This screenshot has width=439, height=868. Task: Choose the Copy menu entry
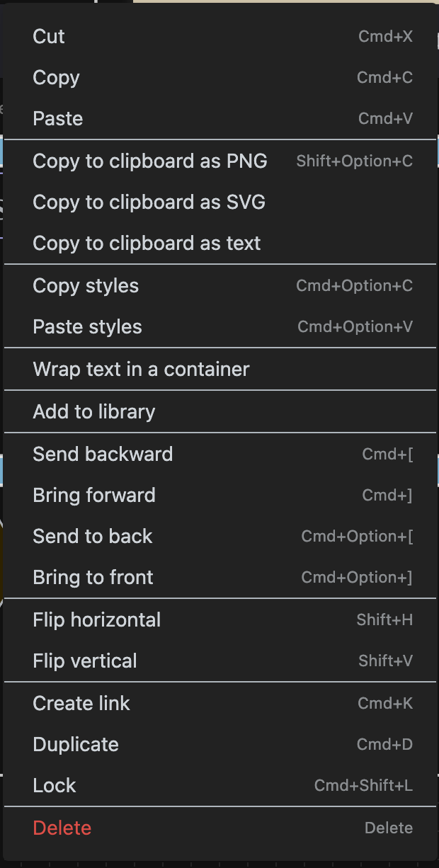click(x=57, y=78)
